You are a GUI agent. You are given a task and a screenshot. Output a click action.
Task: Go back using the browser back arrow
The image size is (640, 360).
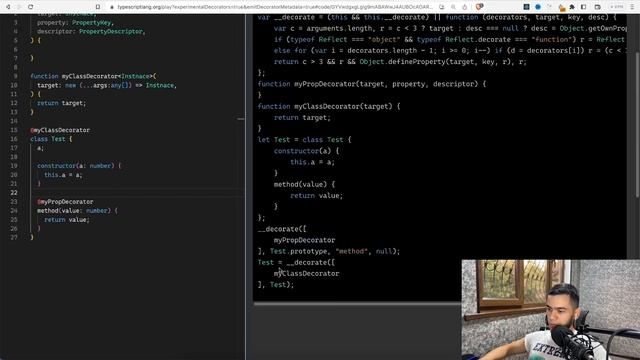click(x=8, y=7)
